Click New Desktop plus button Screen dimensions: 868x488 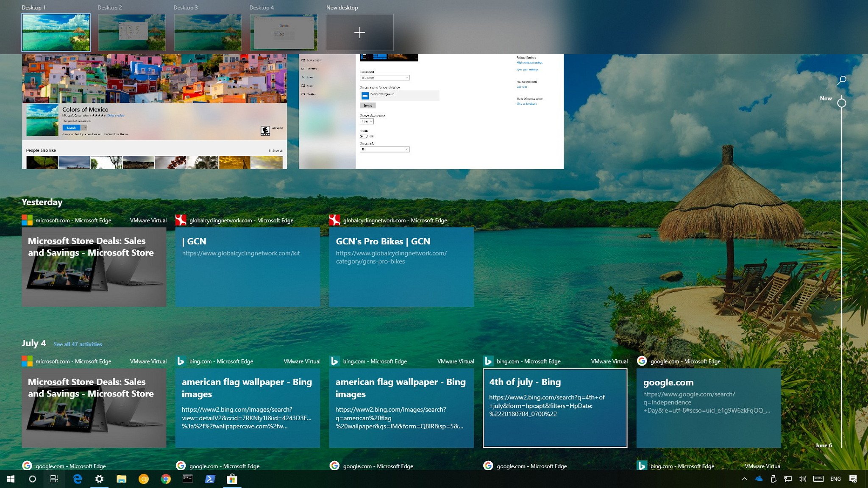click(x=360, y=33)
